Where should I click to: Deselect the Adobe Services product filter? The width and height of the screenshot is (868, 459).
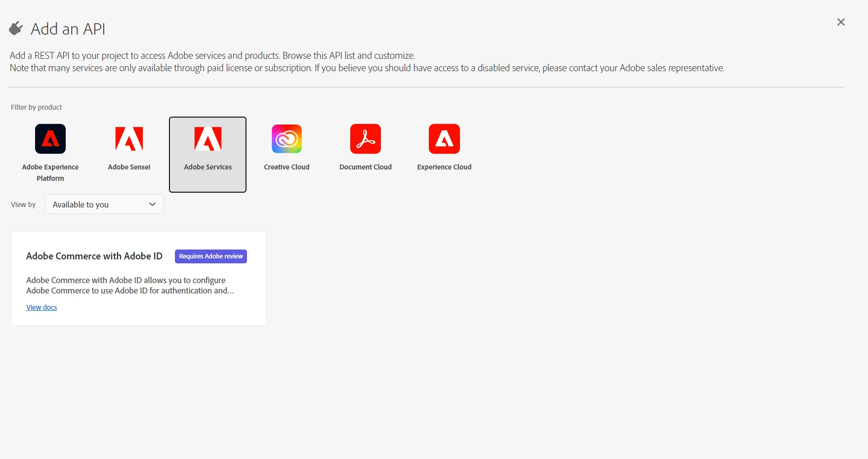click(207, 155)
